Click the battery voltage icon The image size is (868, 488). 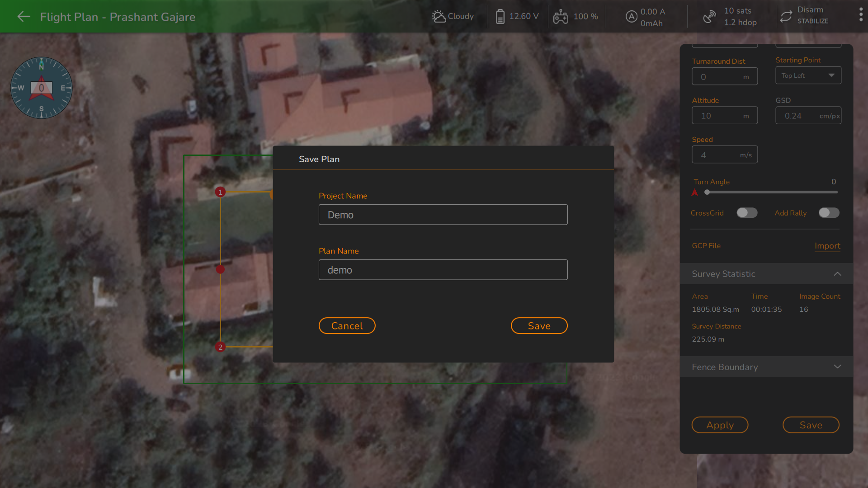500,17
